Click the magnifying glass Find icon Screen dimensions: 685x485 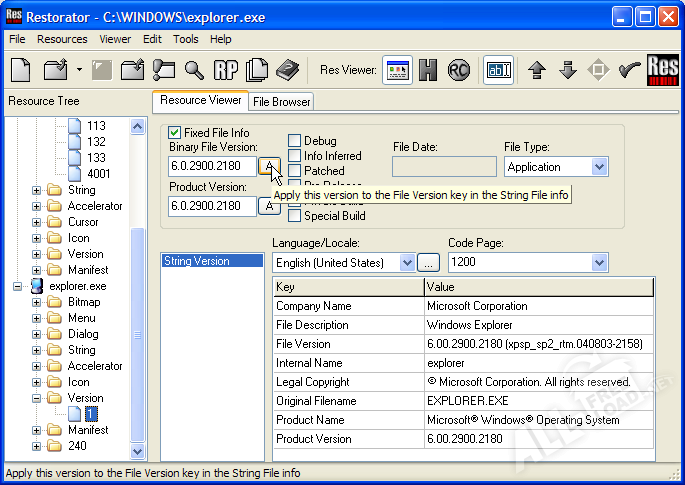194,70
